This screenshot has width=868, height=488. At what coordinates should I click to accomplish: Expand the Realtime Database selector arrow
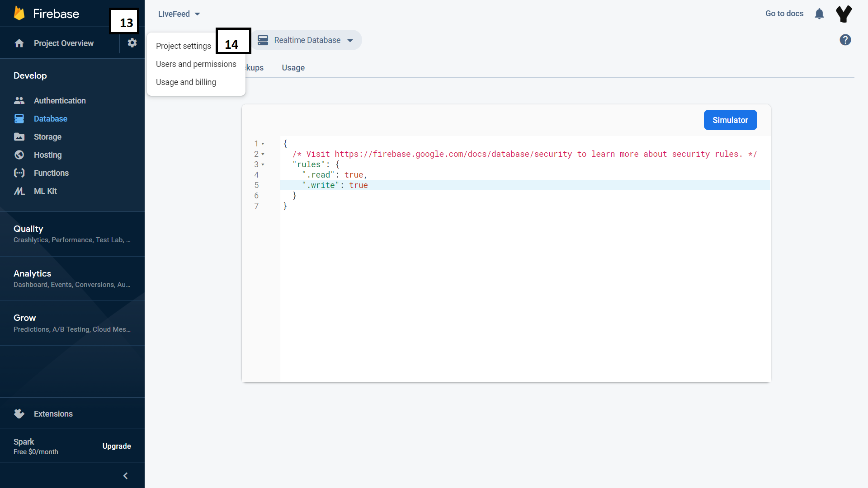coord(350,41)
